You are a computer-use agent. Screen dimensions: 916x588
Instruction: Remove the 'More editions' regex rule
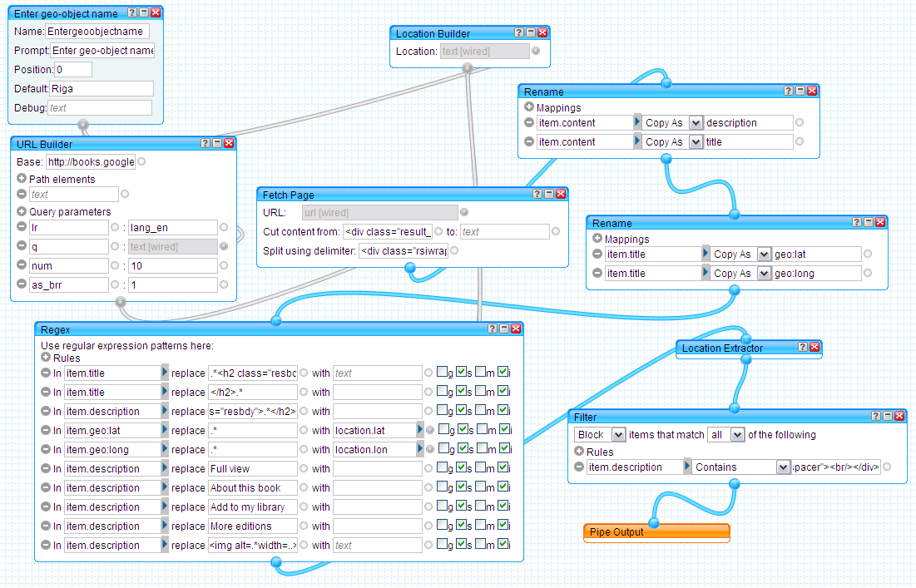46,526
